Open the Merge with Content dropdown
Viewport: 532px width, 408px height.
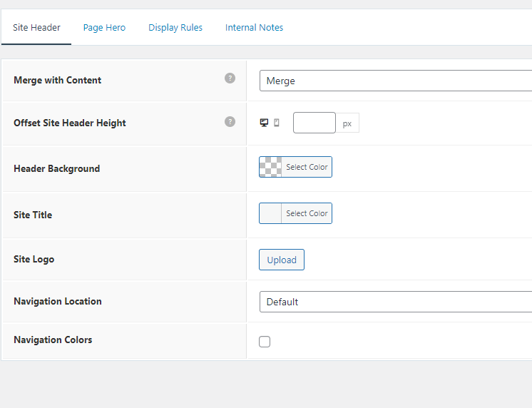click(396, 81)
